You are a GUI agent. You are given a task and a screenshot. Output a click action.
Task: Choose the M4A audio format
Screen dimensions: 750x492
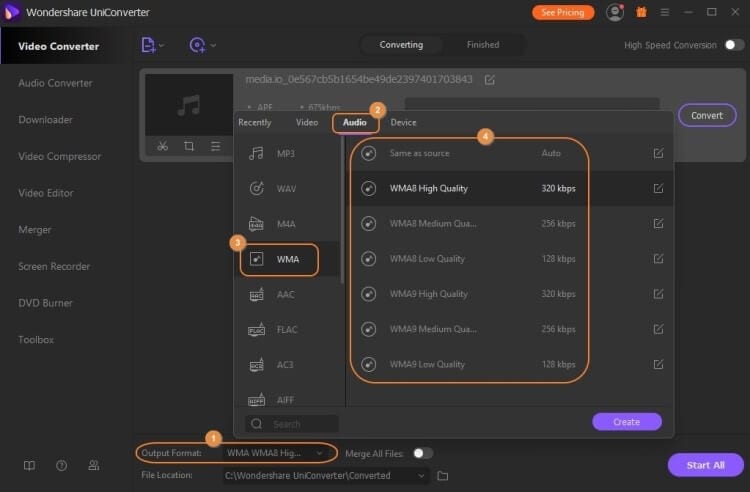click(x=287, y=224)
